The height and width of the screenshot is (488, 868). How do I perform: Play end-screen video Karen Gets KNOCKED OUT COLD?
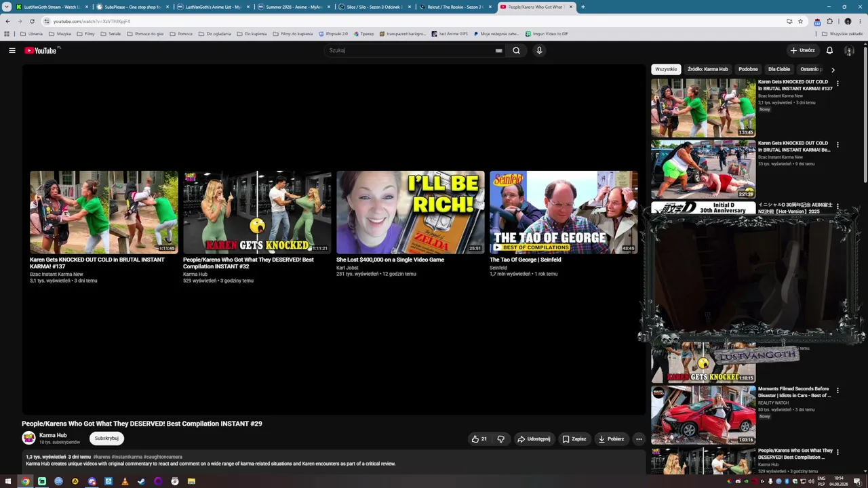point(104,212)
